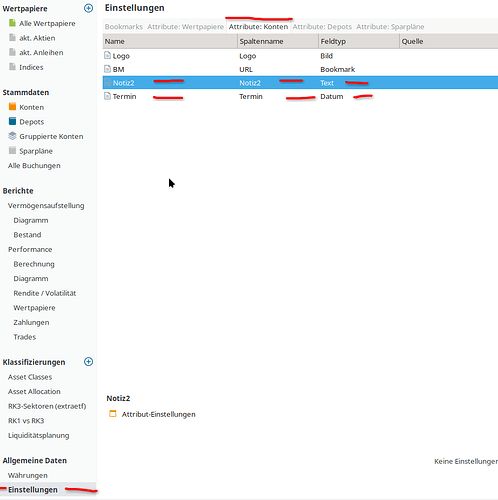
Task: Open Gruppierte Konten view
Action: [51, 136]
